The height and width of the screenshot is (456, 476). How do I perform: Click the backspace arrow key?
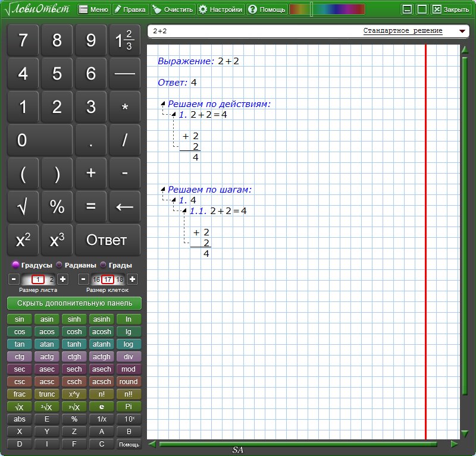[x=124, y=207]
